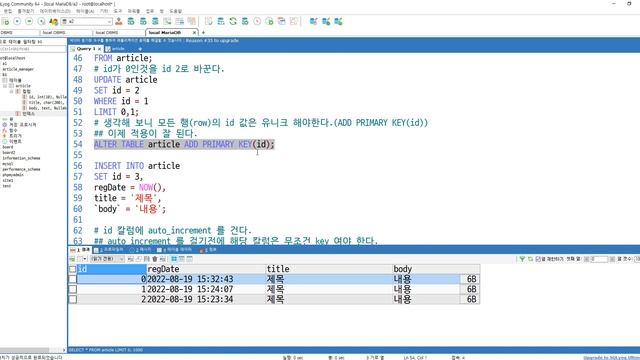640x360 pixels.
Task: Open the read-only mode dropdown in result toolbar
Action: [x=107, y=259]
